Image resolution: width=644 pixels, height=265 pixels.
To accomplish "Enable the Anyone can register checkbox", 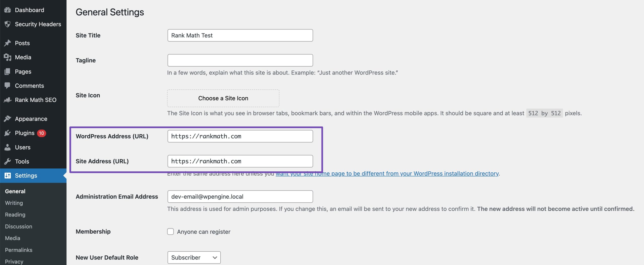I will tap(171, 232).
